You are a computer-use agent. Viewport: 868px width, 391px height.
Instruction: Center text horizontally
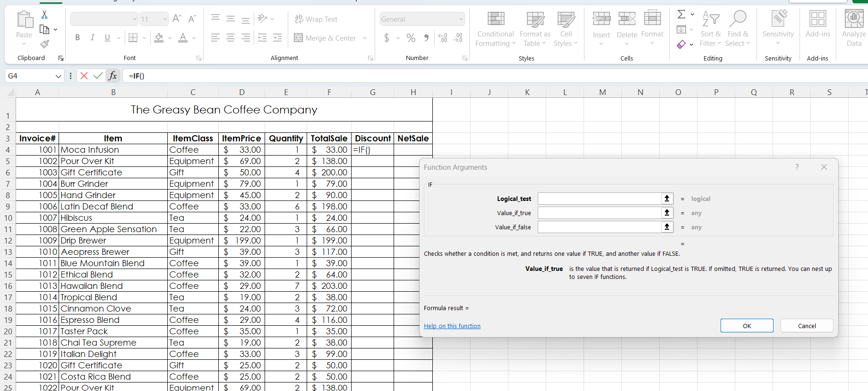231,37
